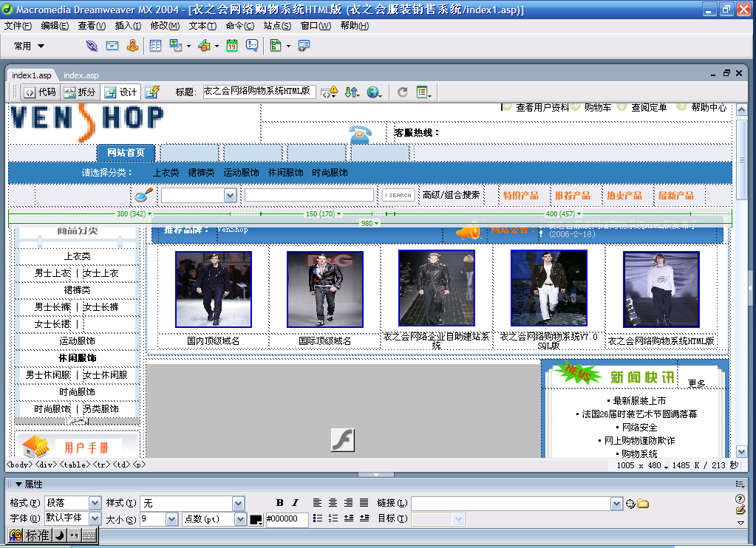
Task: Click the 高级/组合搜索 link
Action: (451, 195)
